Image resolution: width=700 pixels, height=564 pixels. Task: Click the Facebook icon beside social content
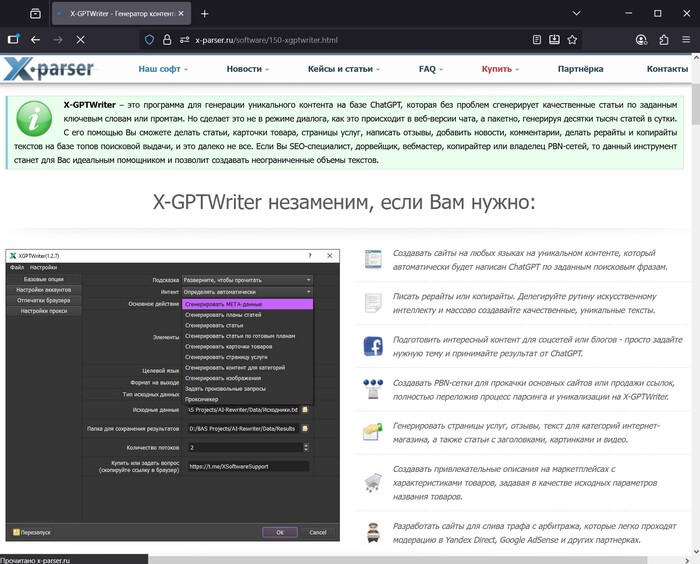click(373, 346)
